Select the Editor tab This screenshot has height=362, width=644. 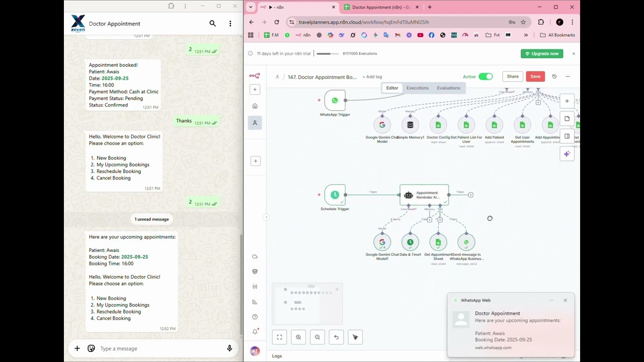click(x=392, y=88)
